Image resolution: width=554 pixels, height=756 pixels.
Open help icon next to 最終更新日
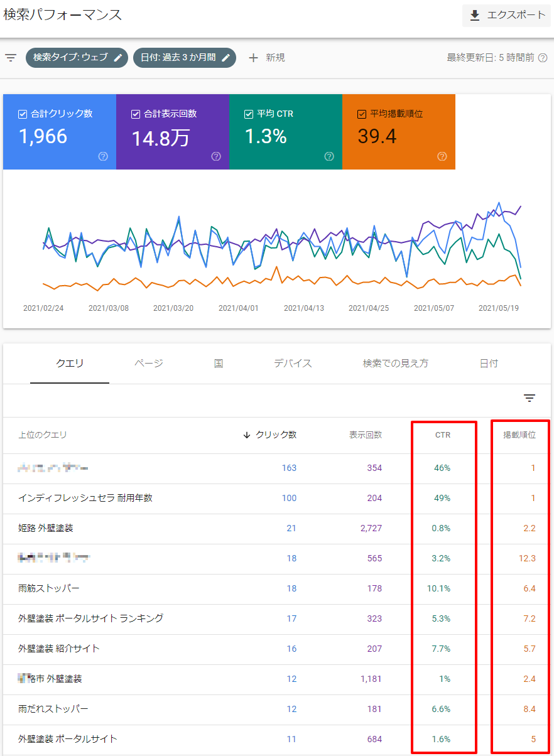[543, 58]
